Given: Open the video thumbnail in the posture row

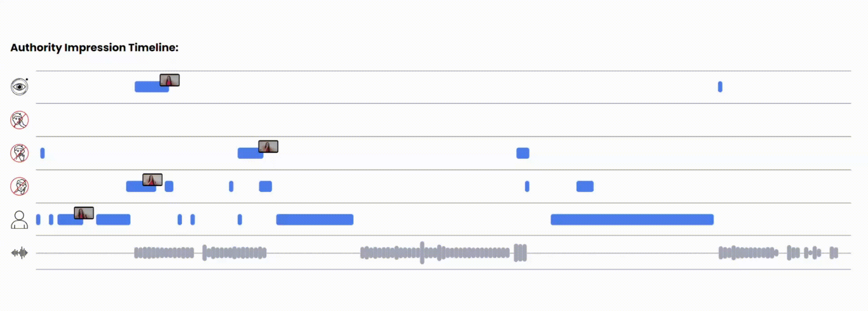Looking at the screenshot, I should click(x=84, y=213).
